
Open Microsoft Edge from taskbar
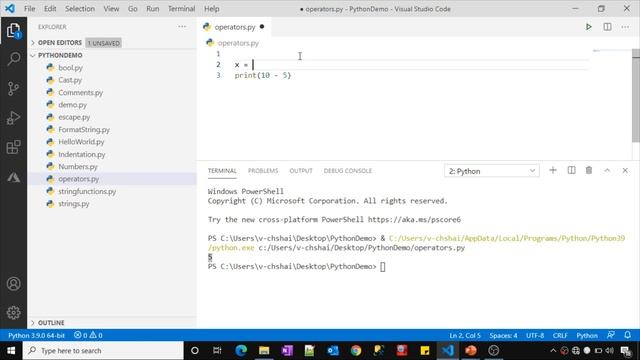(x=241, y=351)
